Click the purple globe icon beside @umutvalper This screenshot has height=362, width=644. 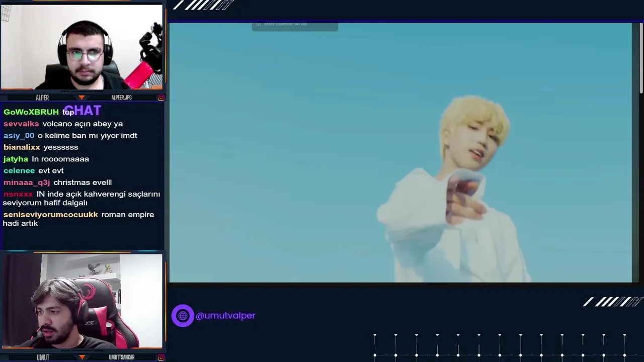point(183,316)
